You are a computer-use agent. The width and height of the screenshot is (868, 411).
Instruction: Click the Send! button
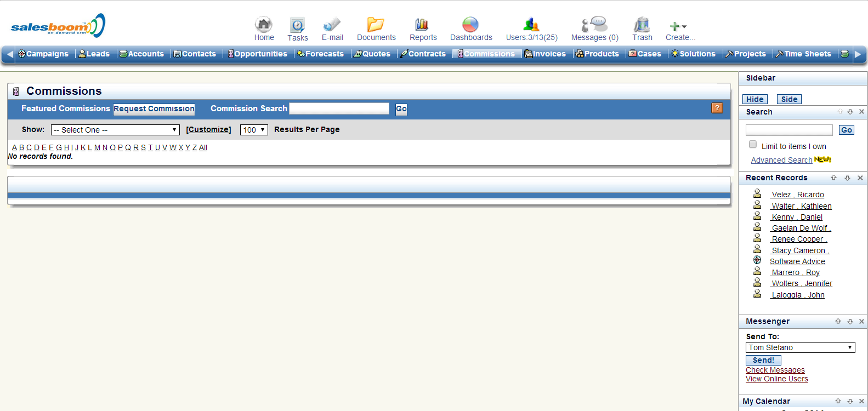pos(763,360)
